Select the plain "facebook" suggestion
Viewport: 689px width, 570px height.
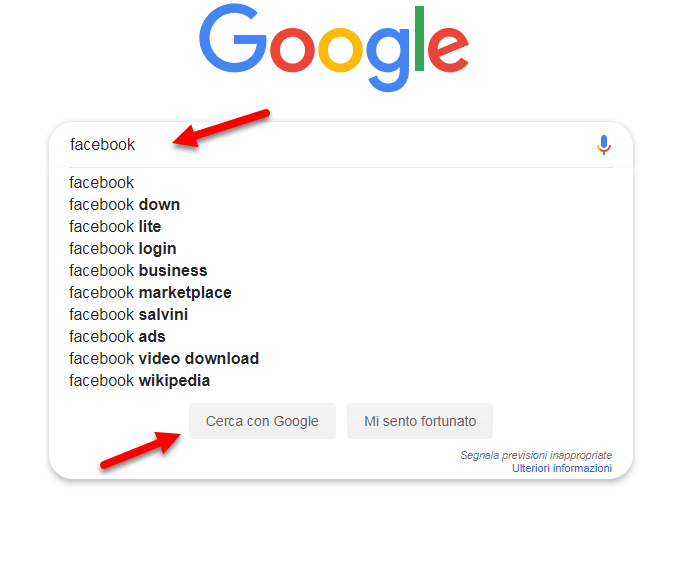[101, 182]
